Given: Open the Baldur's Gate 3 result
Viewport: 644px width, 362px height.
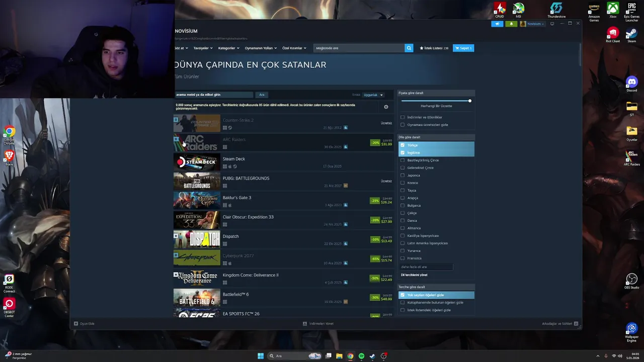Looking at the screenshot, I should [283, 201].
